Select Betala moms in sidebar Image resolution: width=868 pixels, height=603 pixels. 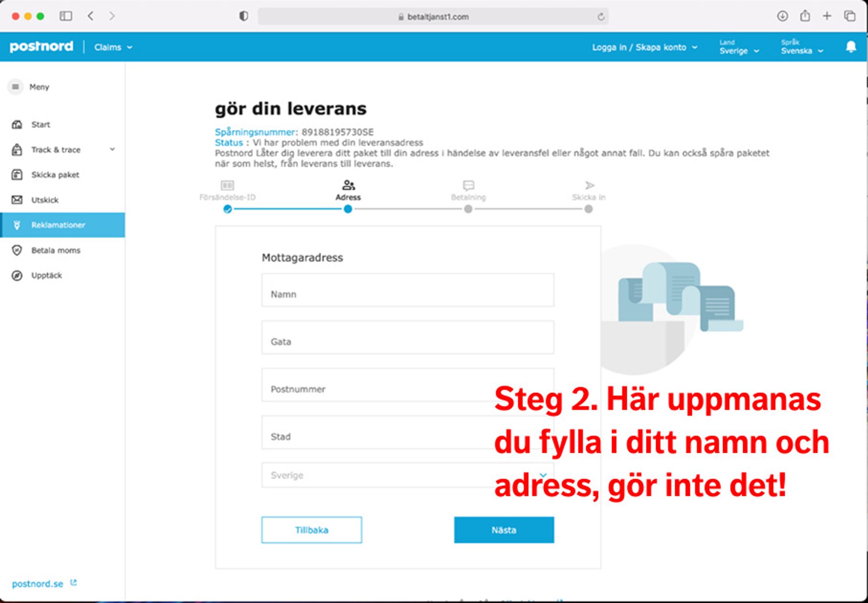pyautogui.click(x=56, y=250)
